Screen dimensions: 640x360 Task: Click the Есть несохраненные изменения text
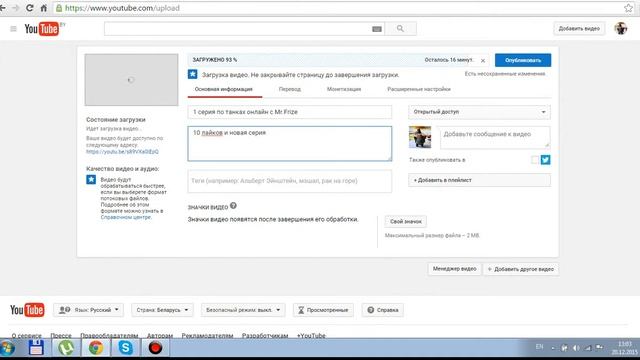[x=504, y=74]
